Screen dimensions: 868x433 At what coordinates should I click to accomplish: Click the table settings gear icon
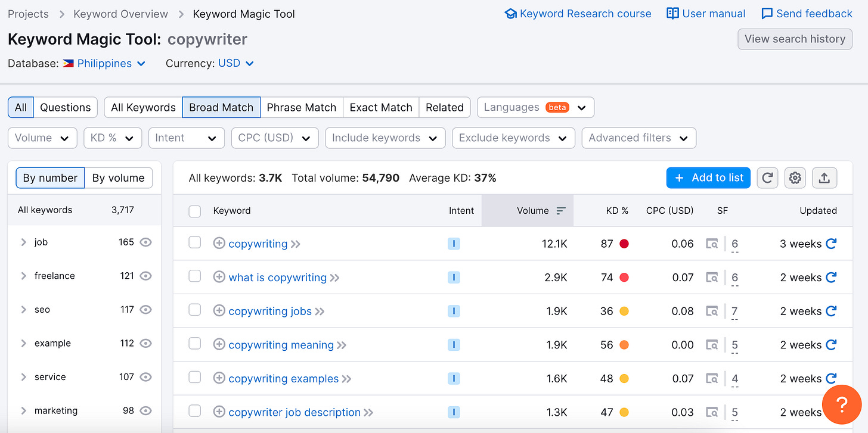coord(795,177)
